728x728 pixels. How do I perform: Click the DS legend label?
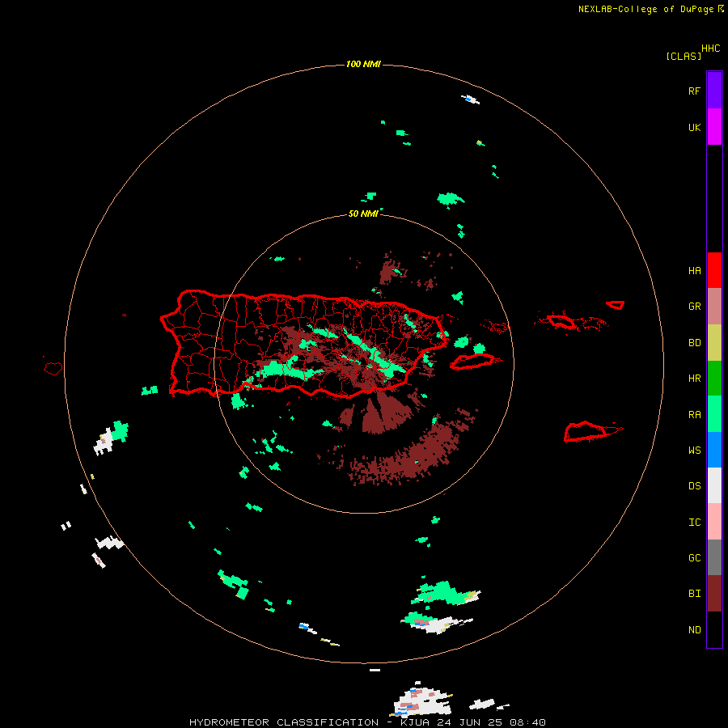click(694, 486)
